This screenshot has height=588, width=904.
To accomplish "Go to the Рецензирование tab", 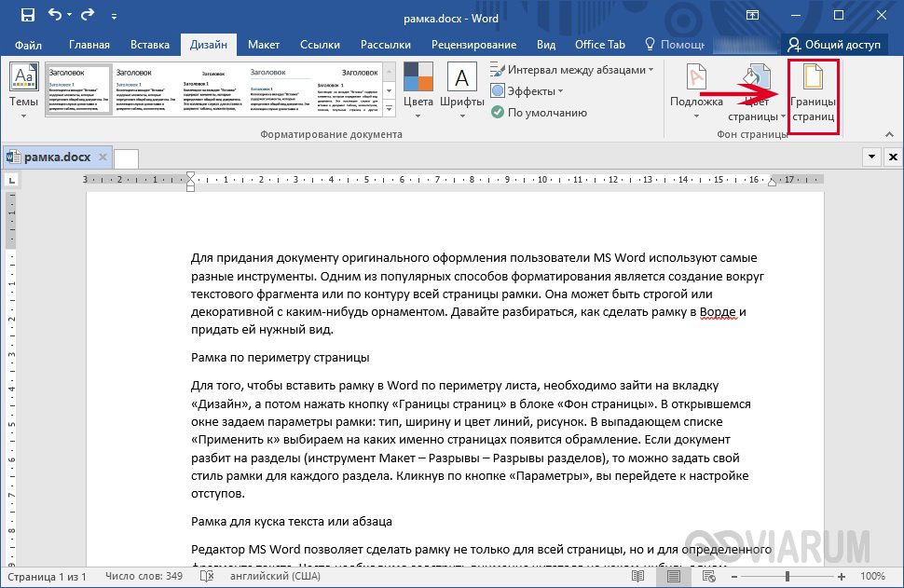I will 474,45.
